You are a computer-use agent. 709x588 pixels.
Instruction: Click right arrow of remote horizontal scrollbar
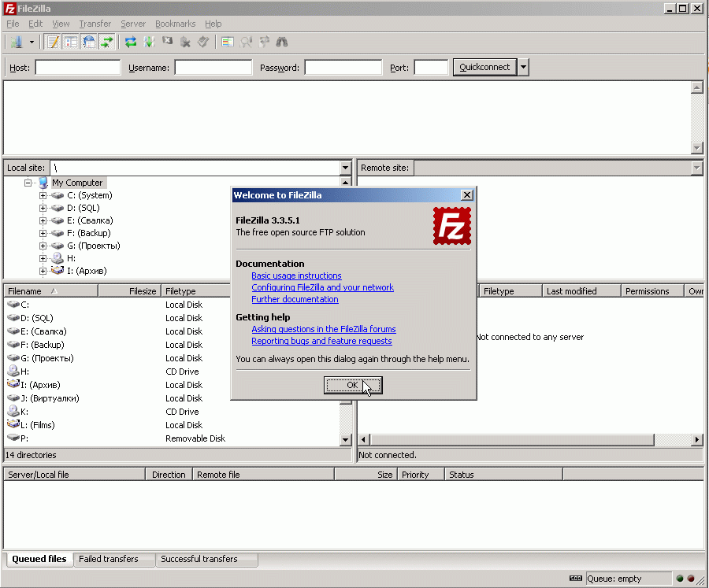pyautogui.click(x=697, y=439)
